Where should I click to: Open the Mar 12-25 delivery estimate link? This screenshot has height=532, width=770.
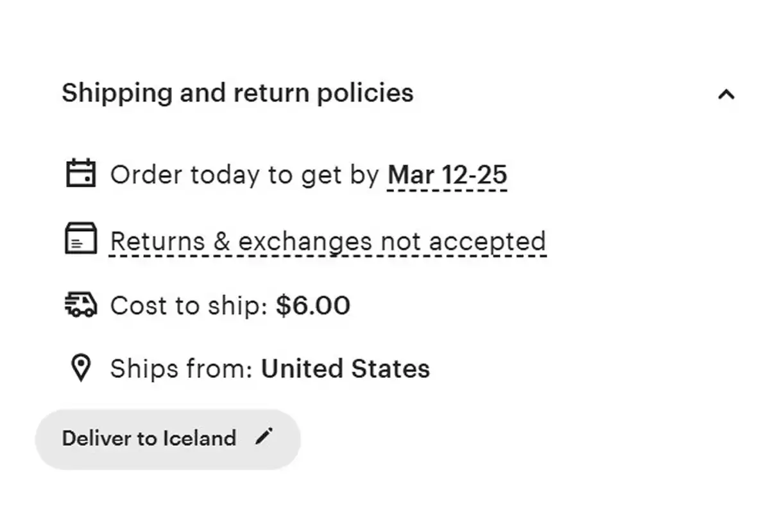tap(447, 175)
